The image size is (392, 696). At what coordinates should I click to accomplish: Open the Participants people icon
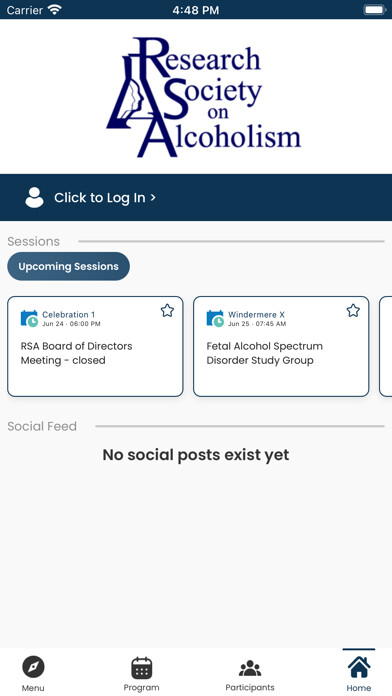pyautogui.click(x=250, y=668)
